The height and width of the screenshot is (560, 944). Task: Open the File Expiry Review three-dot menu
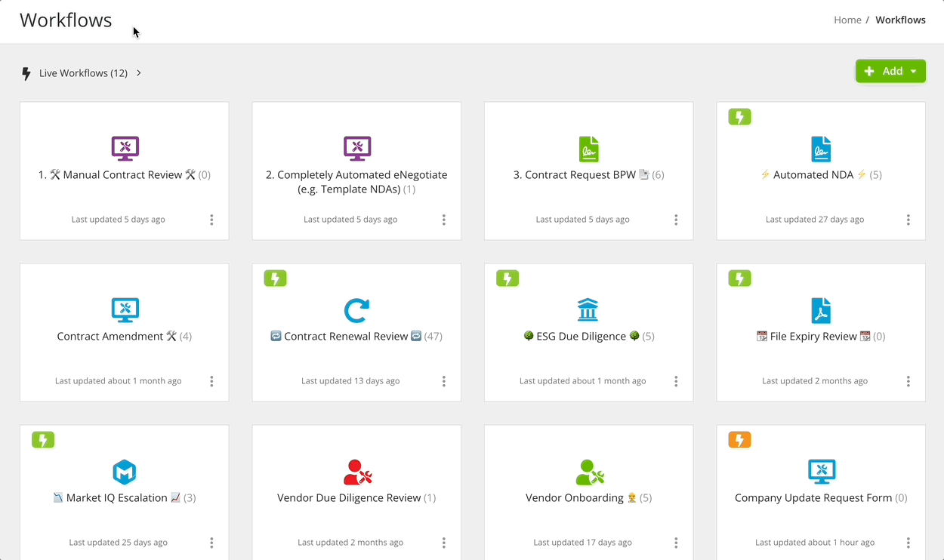pyautogui.click(x=908, y=381)
